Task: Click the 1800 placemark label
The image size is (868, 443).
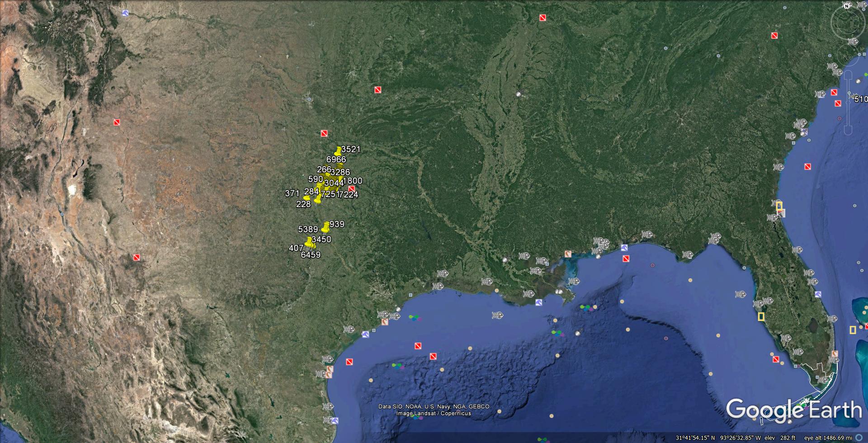Action: coord(353,181)
